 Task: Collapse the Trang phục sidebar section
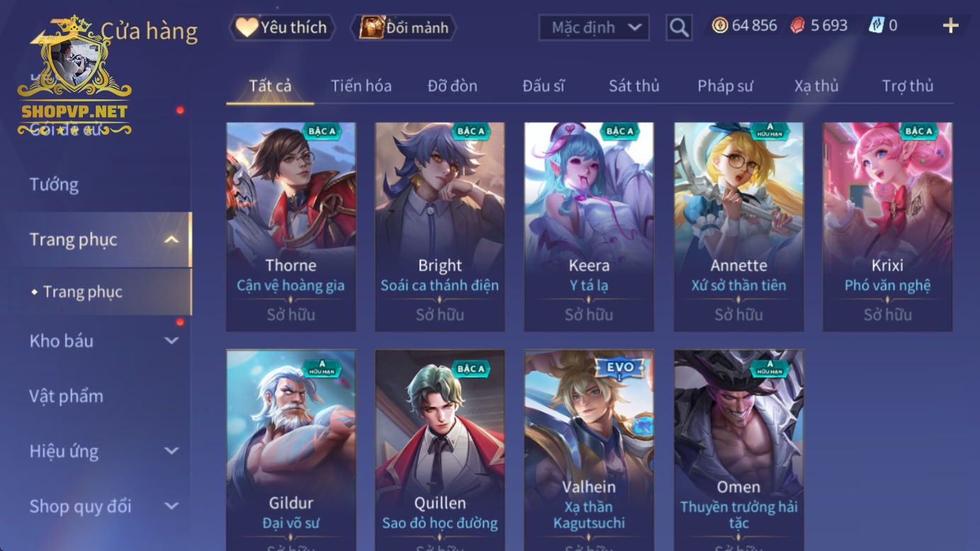click(171, 240)
